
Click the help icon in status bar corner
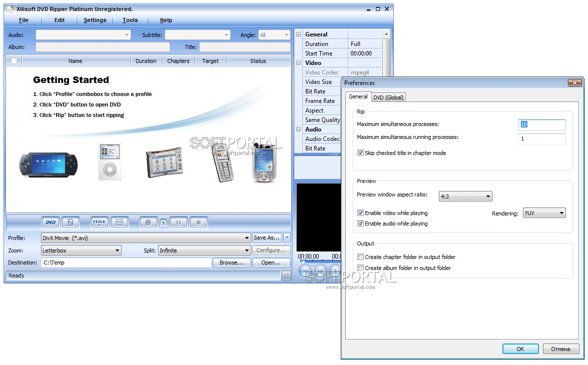(286, 276)
